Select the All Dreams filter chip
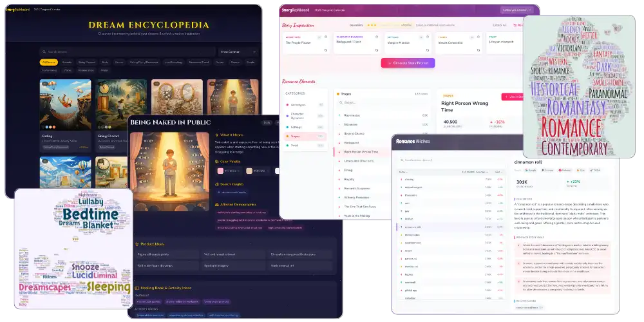 point(48,62)
